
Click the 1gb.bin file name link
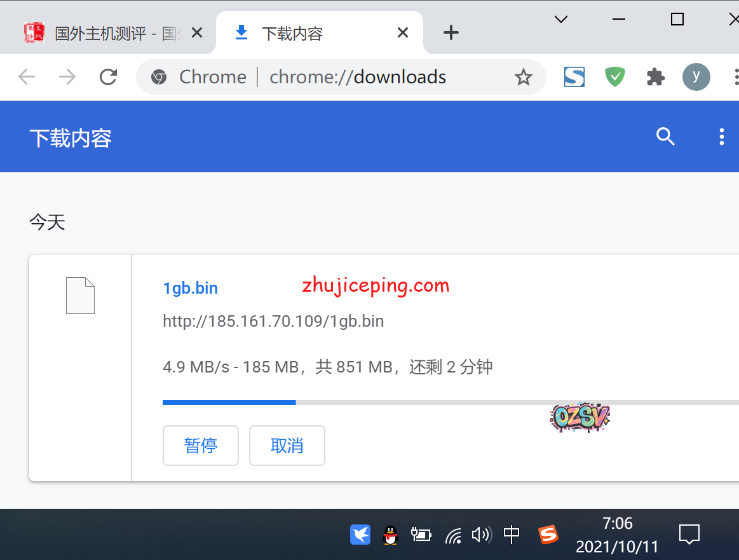(190, 288)
